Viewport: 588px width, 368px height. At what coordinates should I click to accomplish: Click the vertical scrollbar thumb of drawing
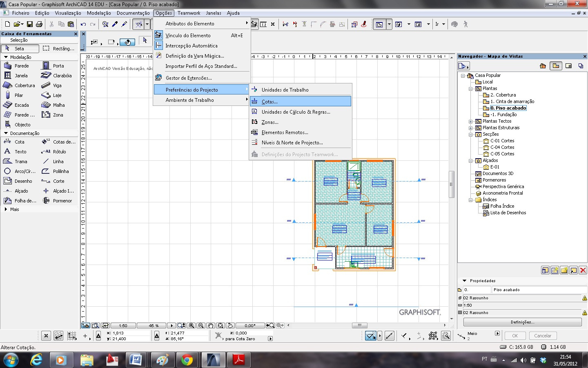[x=451, y=184]
